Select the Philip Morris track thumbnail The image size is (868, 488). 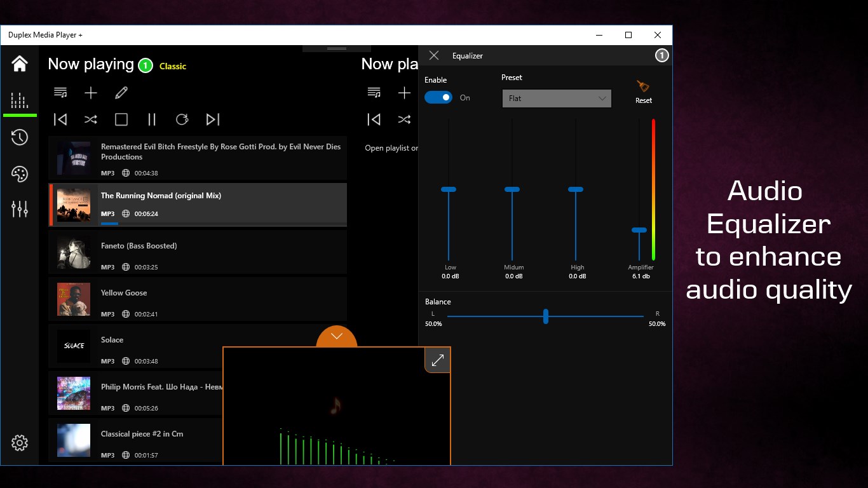[74, 393]
